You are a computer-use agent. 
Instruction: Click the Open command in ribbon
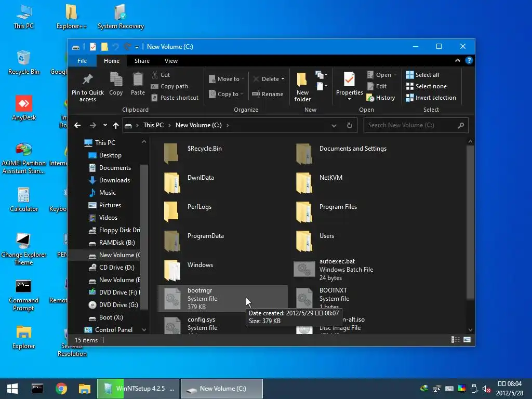tap(382, 75)
